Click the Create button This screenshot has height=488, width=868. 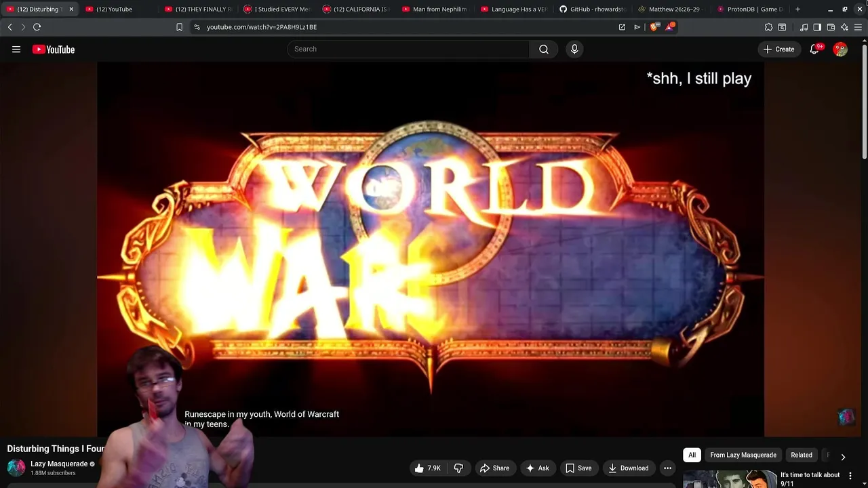point(779,49)
